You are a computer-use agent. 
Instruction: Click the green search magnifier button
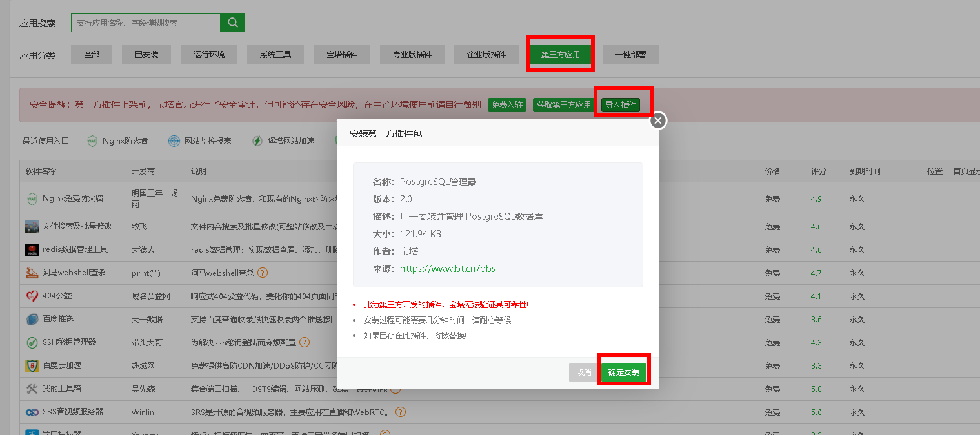(x=232, y=23)
